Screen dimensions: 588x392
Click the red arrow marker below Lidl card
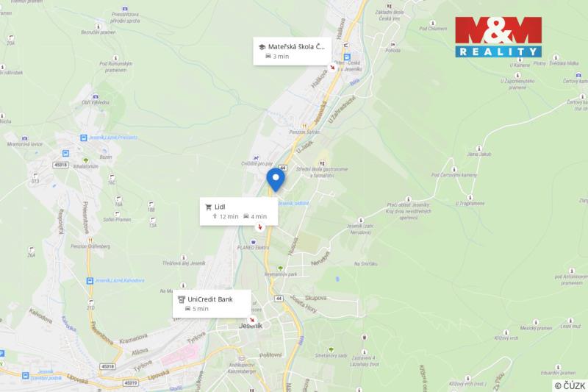click(260, 227)
